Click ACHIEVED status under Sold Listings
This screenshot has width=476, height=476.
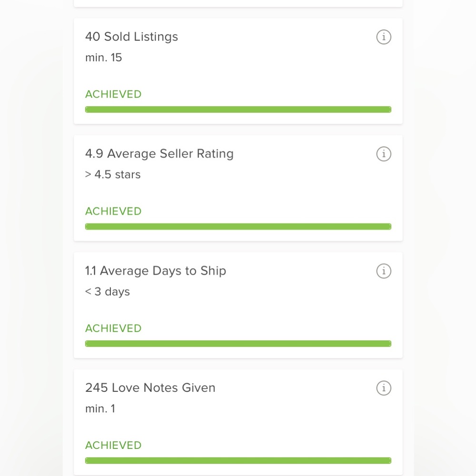113,94
